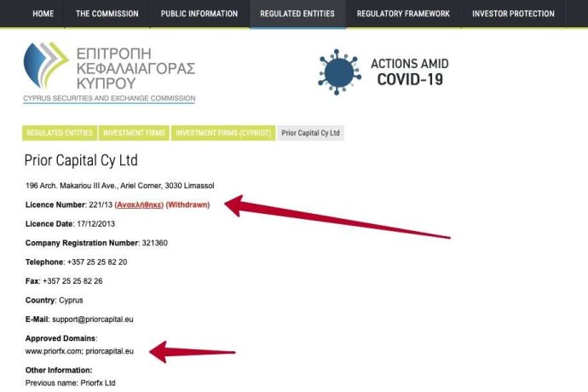The width and height of the screenshot is (588, 392).
Task: Click the Other Information label
Action: pyautogui.click(x=59, y=370)
